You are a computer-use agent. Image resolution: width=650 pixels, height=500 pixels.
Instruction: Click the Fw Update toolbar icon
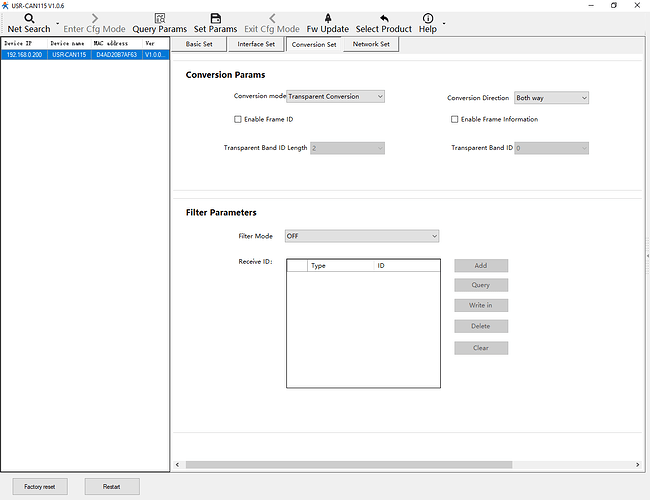click(328, 18)
